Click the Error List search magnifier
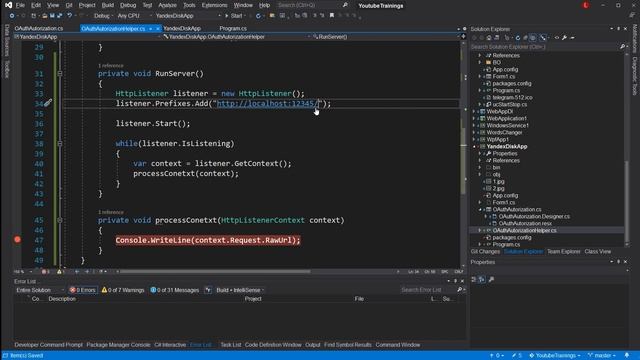This screenshot has height=360, width=640. pos(460,290)
